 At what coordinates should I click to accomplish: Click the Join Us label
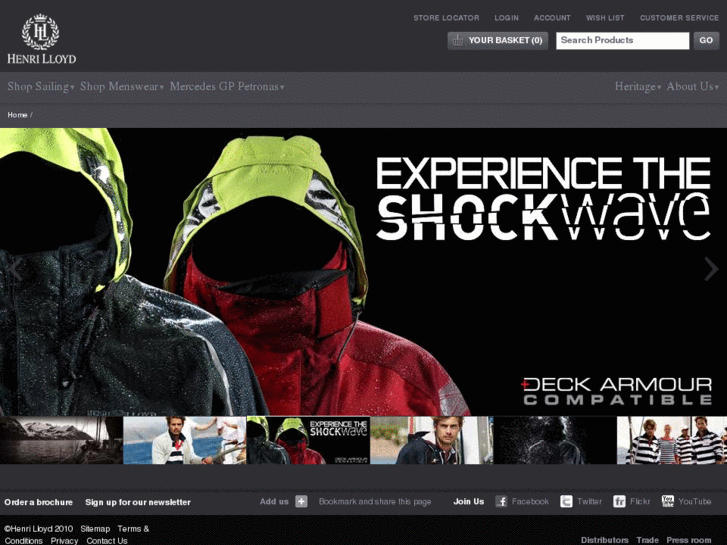[x=469, y=501]
